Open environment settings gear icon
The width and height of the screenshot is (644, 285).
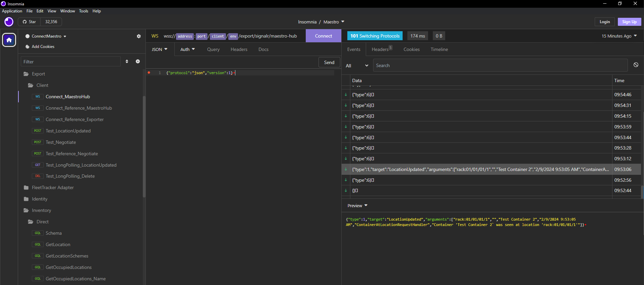[139, 36]
